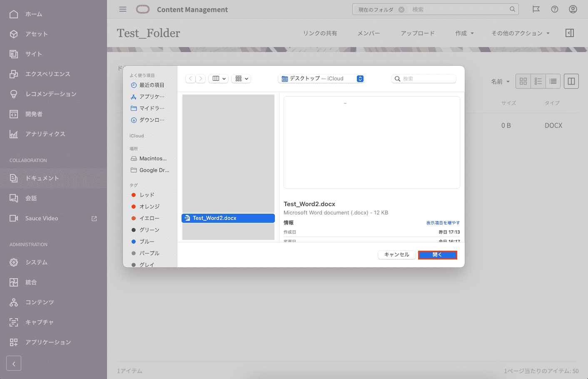Collapse the left navigation panel arrow
Screen dimensions: 588x379
(x=14, y=364)
